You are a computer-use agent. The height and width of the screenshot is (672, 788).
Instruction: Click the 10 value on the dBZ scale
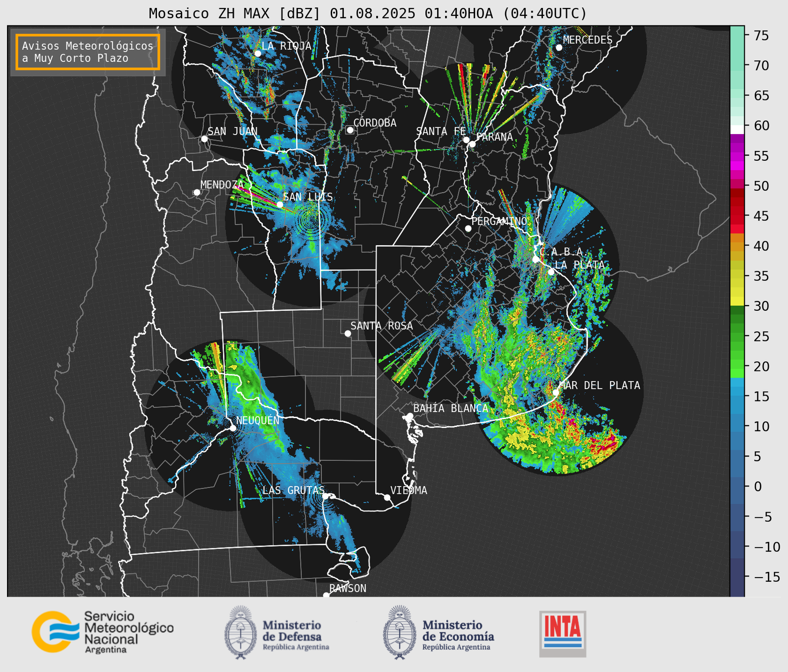[762, 426]
